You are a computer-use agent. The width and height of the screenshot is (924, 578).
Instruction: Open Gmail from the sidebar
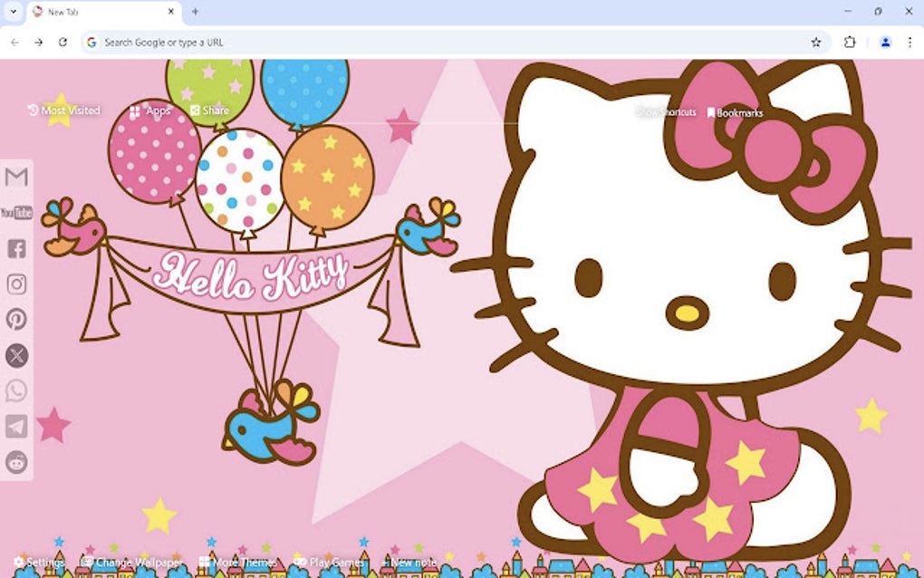16,178
